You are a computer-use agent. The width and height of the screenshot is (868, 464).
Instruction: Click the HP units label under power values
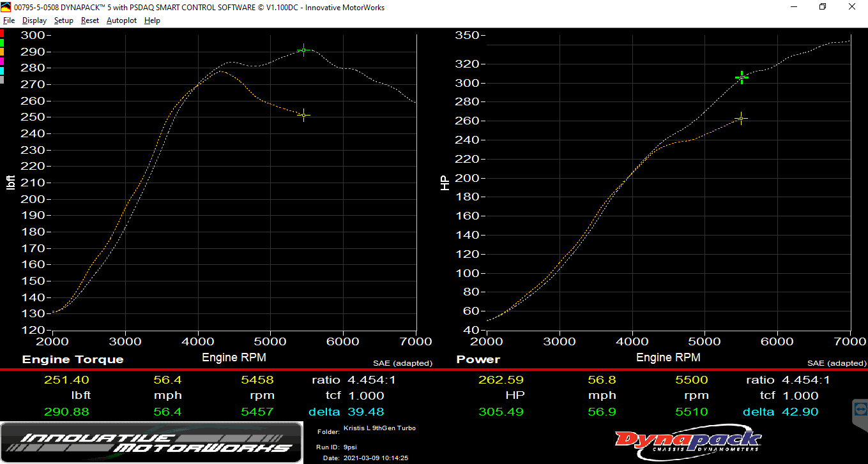click(515, 396)
